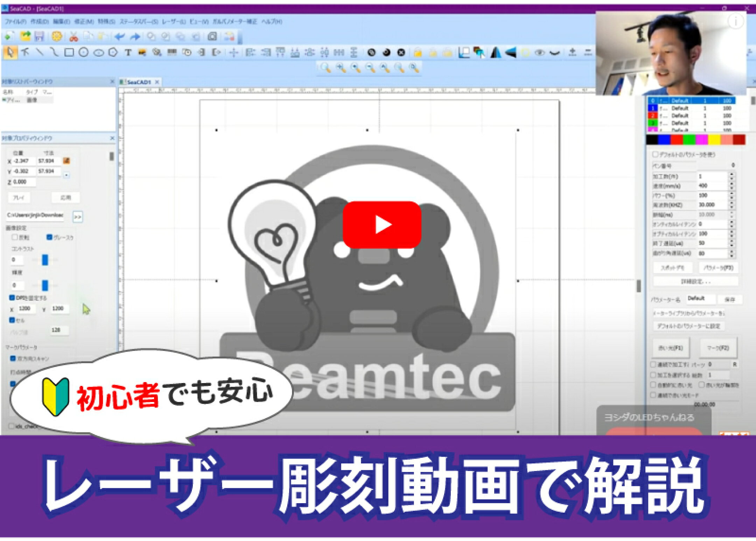Play the YouTube video
The width and height of the screenshot is (756, 541).
(x=381, y=224)
